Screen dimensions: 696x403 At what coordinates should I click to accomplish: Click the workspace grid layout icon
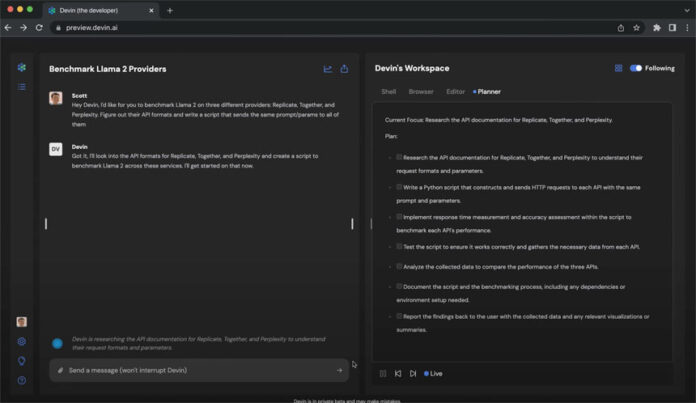pos(618,68)
